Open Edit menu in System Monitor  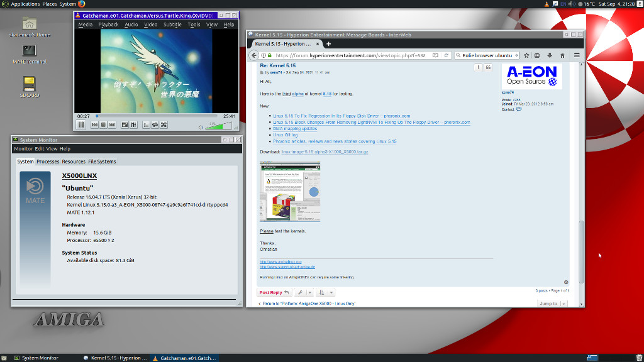click(x=40, y=149)
